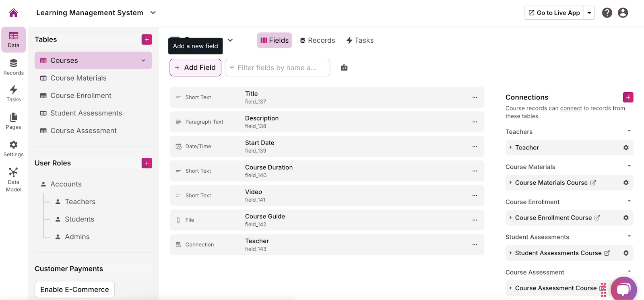Click the Enable E-Commerce button

tap(74, 290)
